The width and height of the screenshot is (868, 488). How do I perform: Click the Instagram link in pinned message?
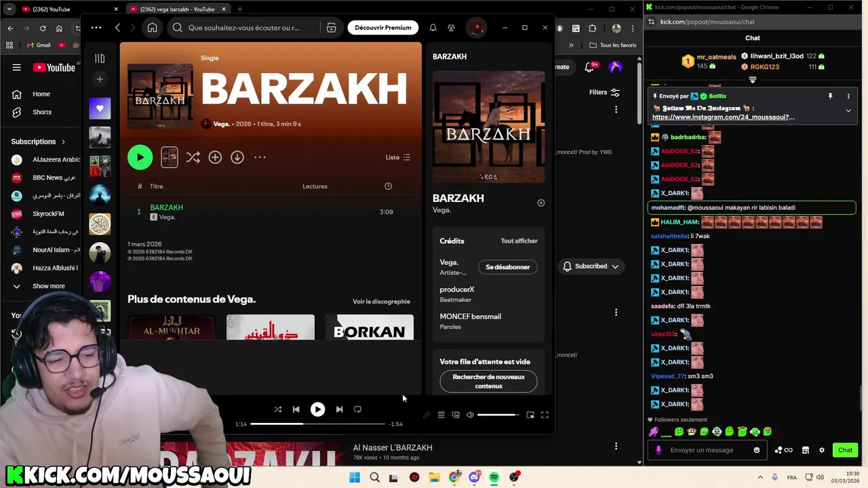[723, 117]
